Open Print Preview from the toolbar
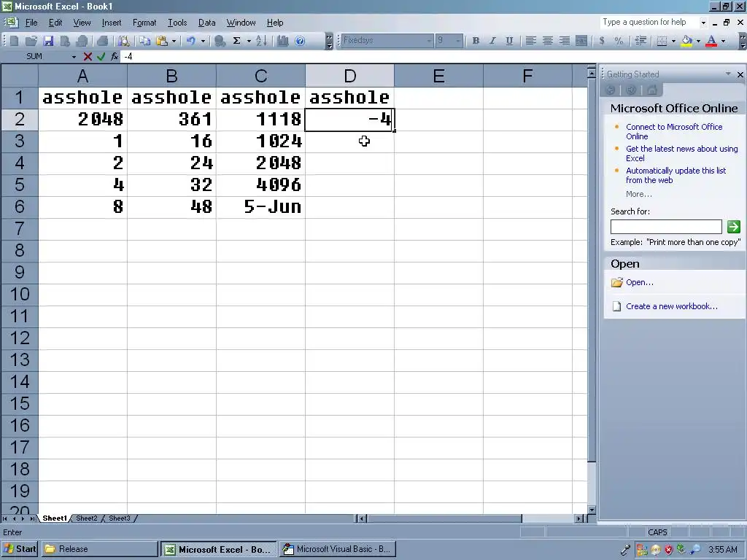Screen dimensions: 747x560 124,41
